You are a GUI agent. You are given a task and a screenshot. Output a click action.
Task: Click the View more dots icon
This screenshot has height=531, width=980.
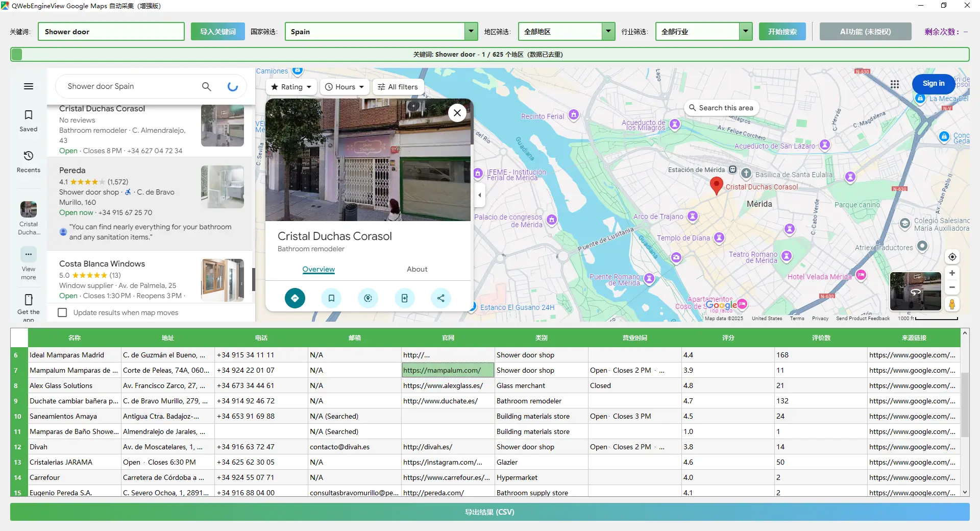coord(29,254)
